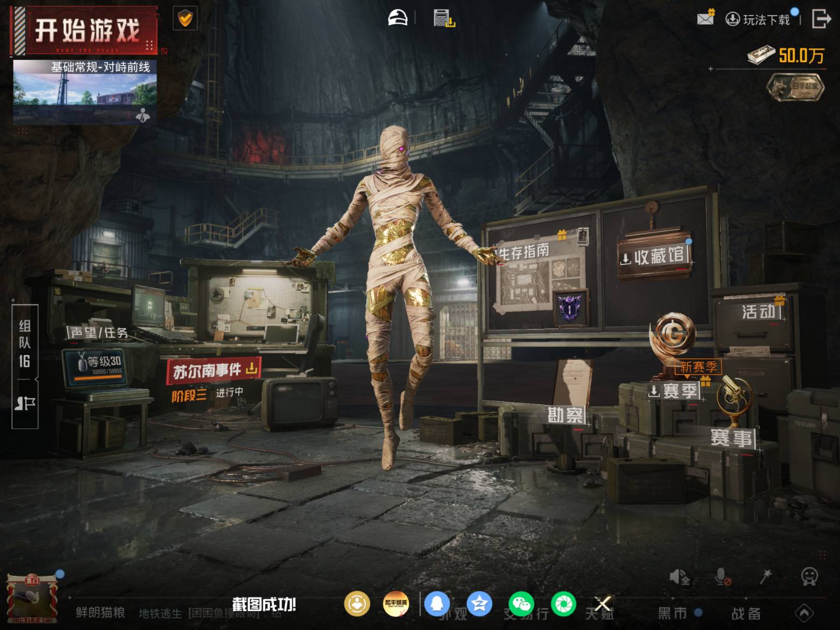
Task: Share screenshot to QQ Zone star icon
Action: pyautogui.click(x=479, y=604)
